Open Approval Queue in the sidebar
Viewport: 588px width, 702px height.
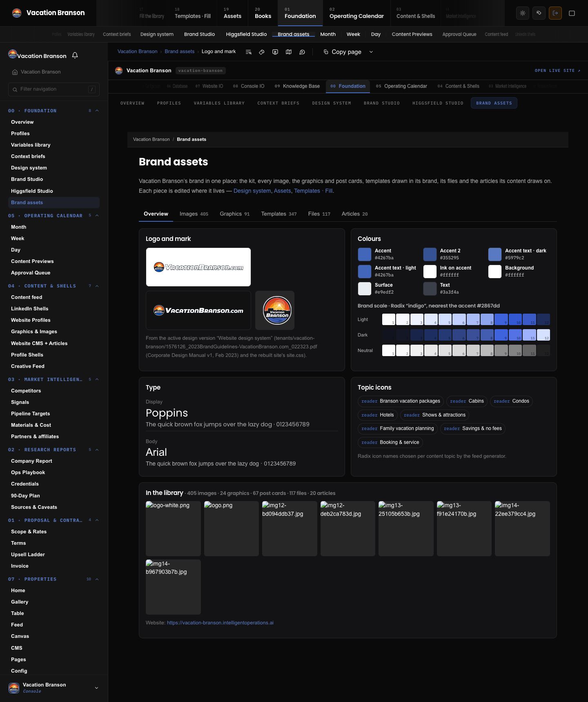click(31, 273)
